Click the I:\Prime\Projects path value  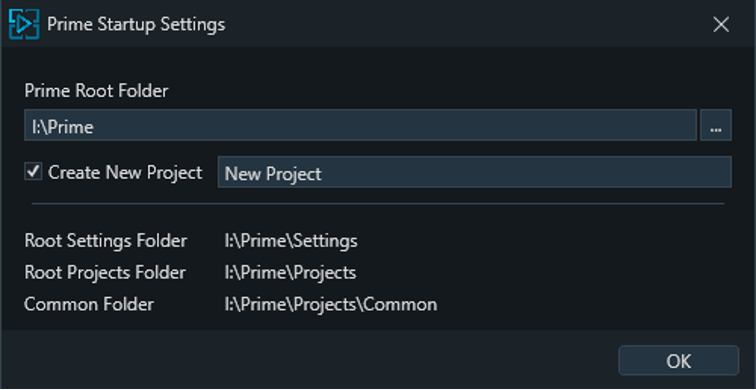(290, 272)
